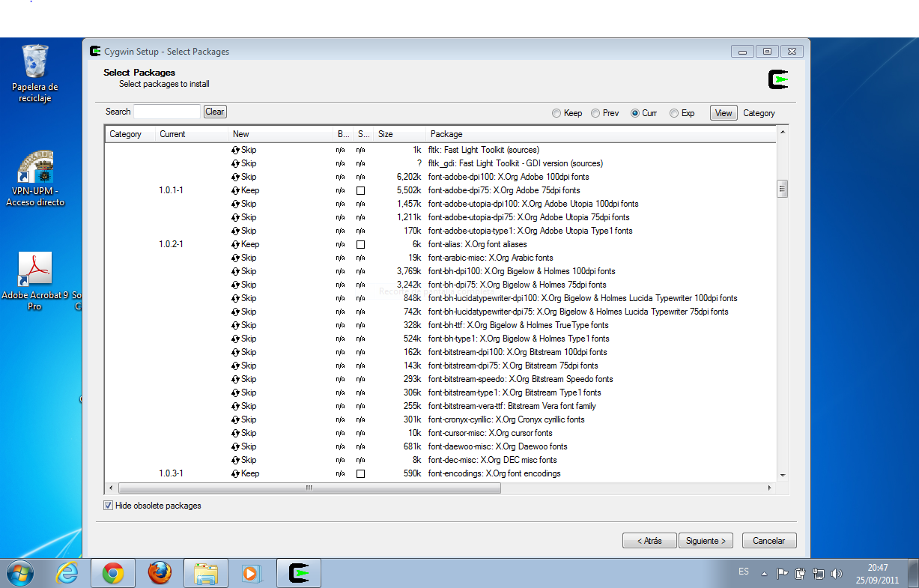
Task: Click the Package column header
Action: [x=601, y=134]
